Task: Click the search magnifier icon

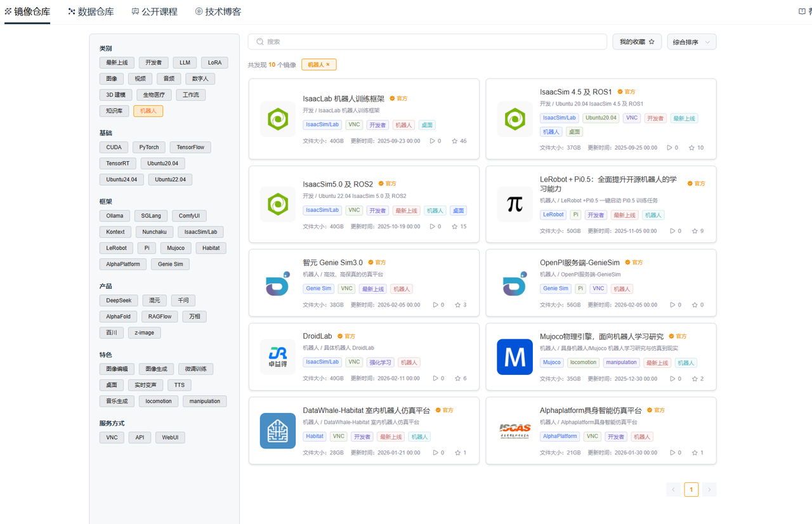Action: tap(260, 42)
